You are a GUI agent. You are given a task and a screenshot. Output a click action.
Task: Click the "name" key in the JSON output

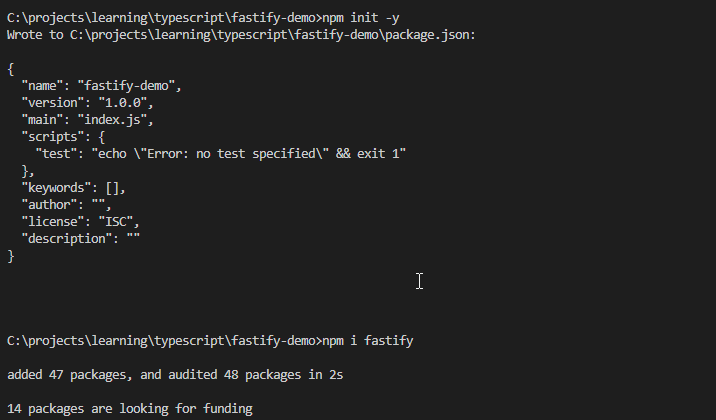tap(42, 86)
